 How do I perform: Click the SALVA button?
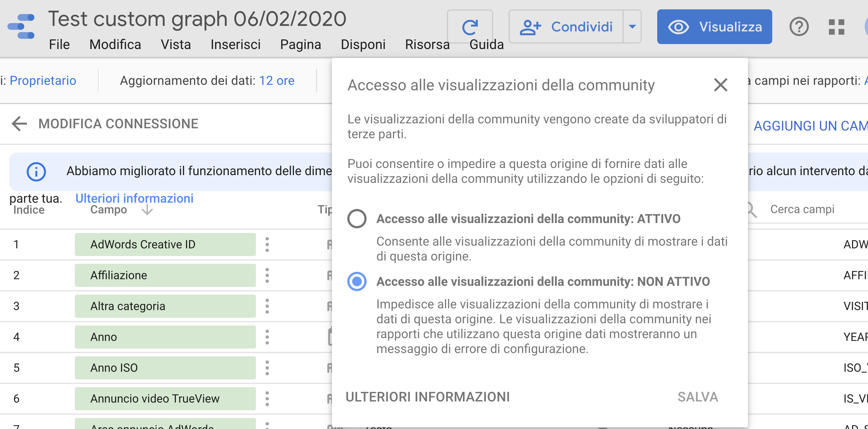click(698, 397)
